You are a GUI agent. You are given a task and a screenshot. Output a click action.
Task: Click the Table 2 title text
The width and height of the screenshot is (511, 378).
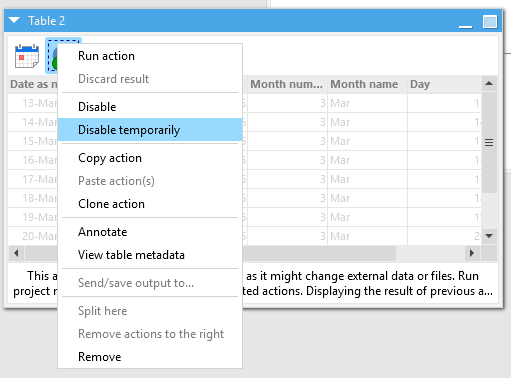pos(46,21)
